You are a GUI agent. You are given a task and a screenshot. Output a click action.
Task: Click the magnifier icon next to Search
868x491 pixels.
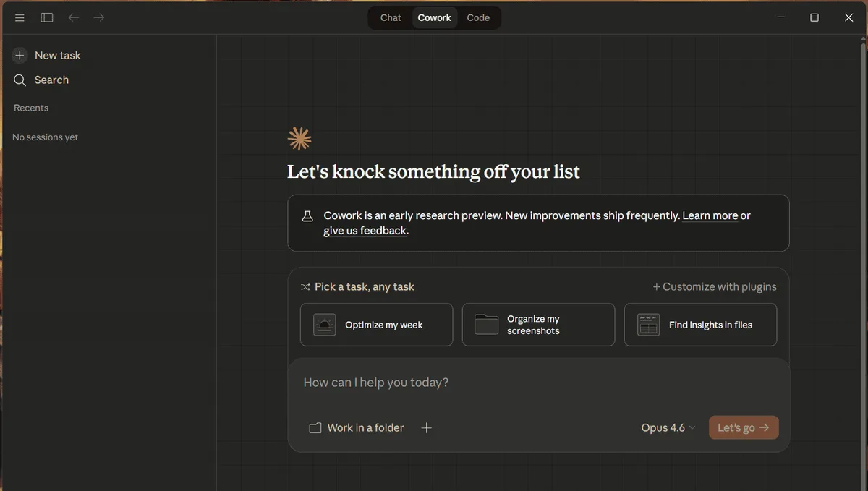20,80
